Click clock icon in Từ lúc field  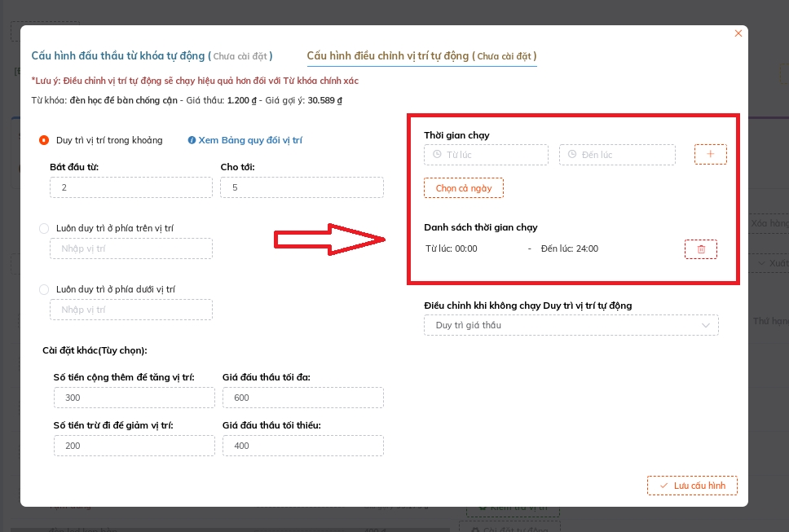coord(438,155)
